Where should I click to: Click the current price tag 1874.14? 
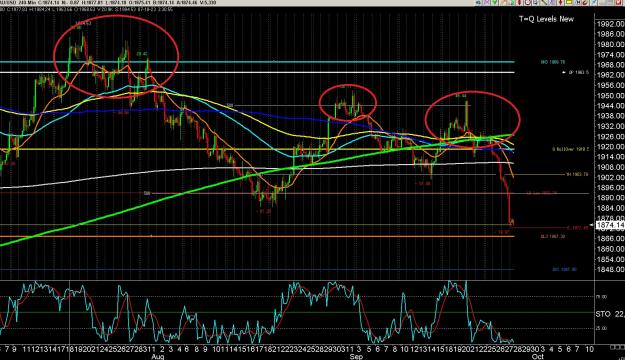coord(610,225)
